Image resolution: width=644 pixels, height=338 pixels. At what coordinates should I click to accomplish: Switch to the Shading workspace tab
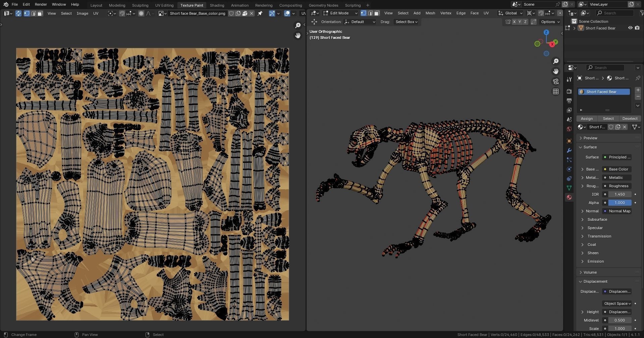pyautogui.click(x=217, y=5)
